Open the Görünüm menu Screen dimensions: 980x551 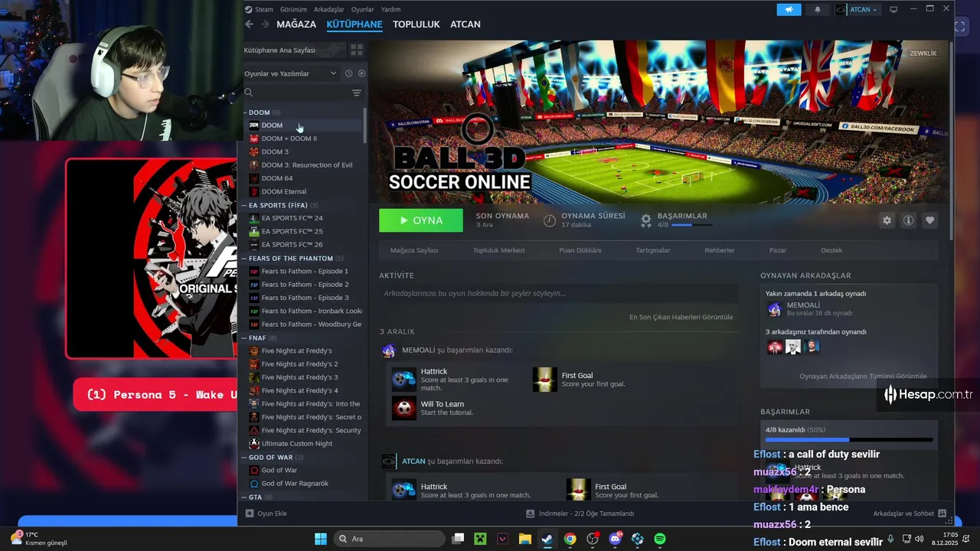click(x=293, y=9)
